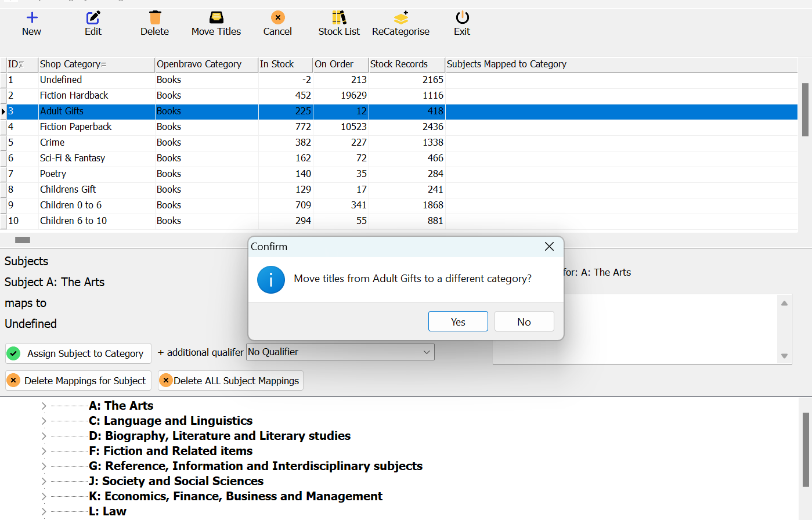Expand C: Language and Linguistics node
Viewport: 812px width, 520px height.
point(44,421)
